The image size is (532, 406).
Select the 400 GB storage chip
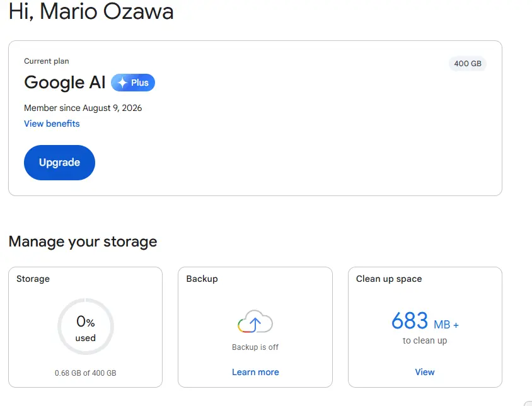pyautogui.click(x=468, y=64)
